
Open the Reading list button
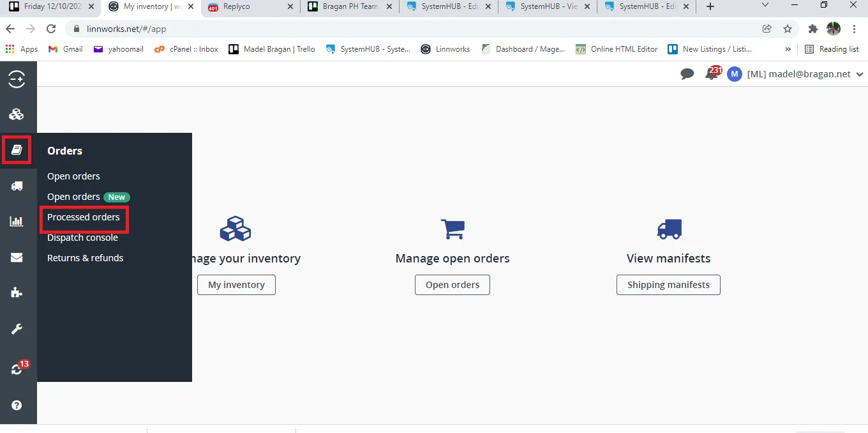pos(832,49)
